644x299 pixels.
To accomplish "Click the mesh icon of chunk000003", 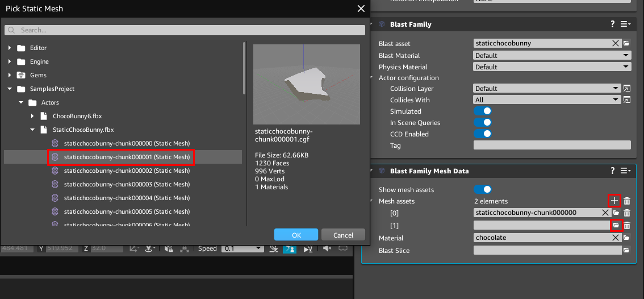I will click(55, 184).
